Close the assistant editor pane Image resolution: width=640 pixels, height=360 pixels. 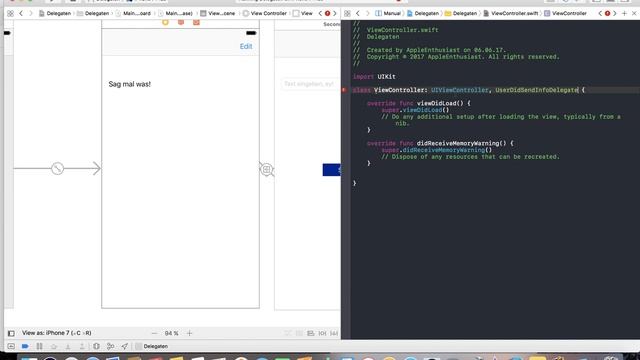(x=634, y=13)
